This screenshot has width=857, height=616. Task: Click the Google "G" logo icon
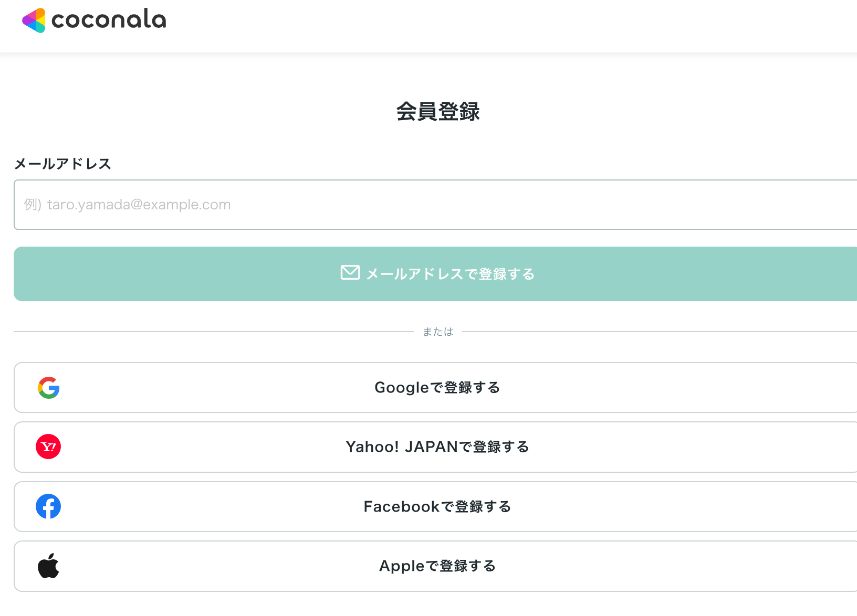point(48,388)
